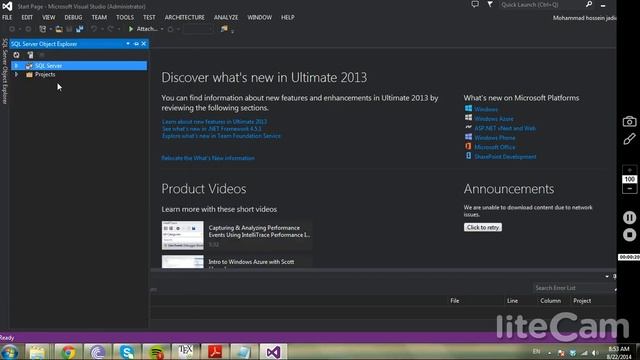Sort error list by Line column
Image resolution: width=640 pixels, height=360 pixels.
tap(512, 301)
